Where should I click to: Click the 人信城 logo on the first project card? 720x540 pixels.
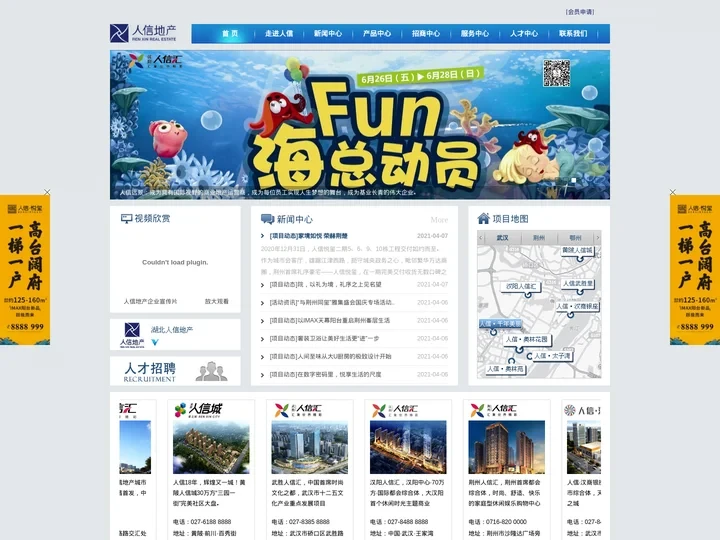tap(198, 409)
